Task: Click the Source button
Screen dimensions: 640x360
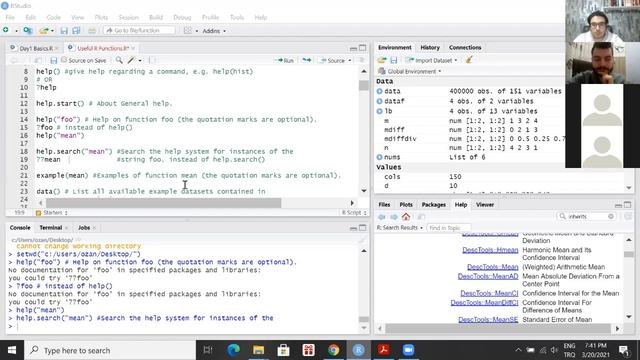Action: [x=334, y=60]
